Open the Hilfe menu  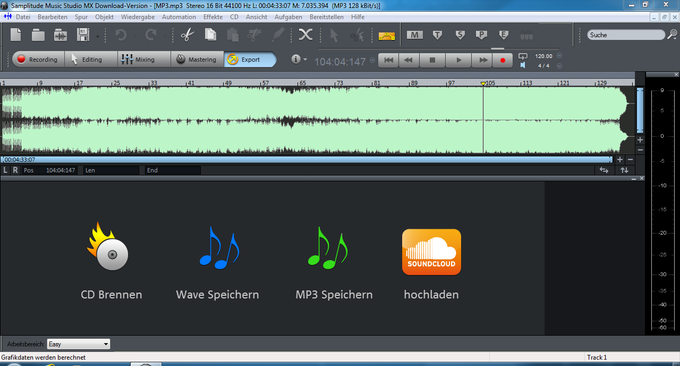pos(358,17)
